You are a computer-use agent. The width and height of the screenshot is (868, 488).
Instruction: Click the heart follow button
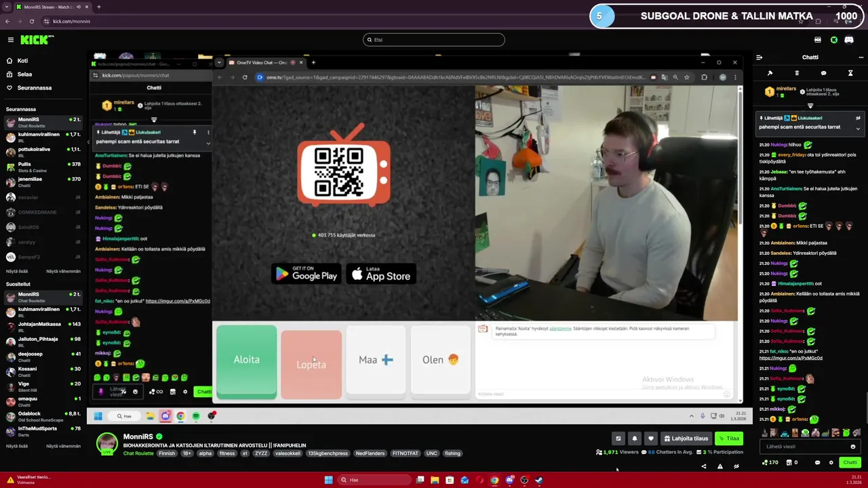(650, 439)
